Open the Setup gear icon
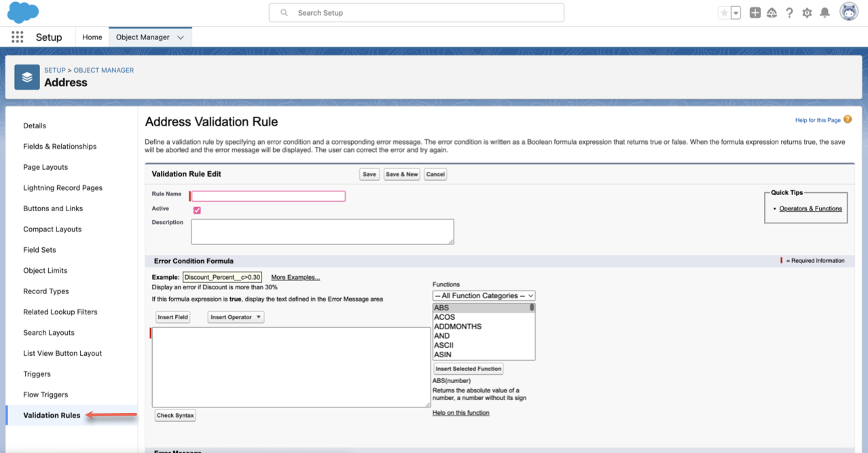 point(807,13)
